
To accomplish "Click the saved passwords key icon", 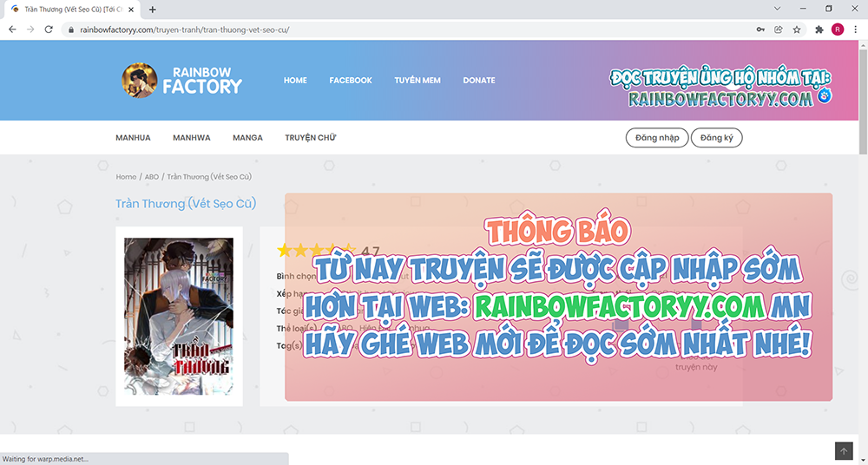I will coord(760,29).
